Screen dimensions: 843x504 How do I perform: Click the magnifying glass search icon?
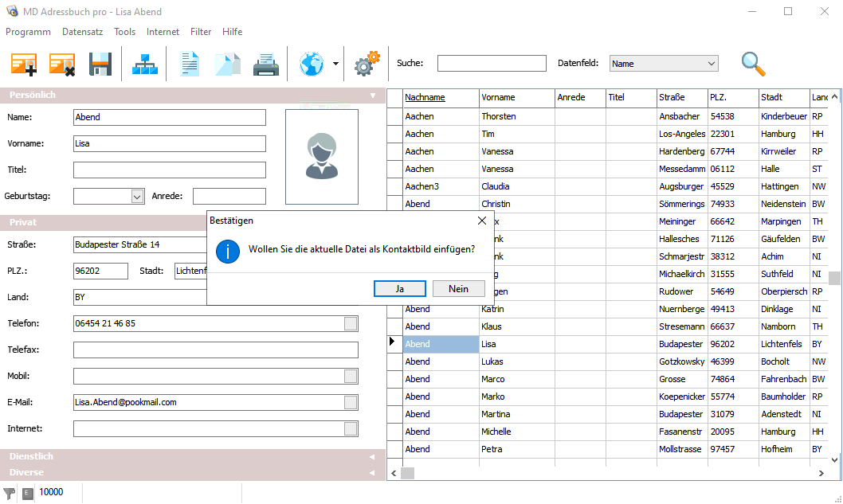753,64
